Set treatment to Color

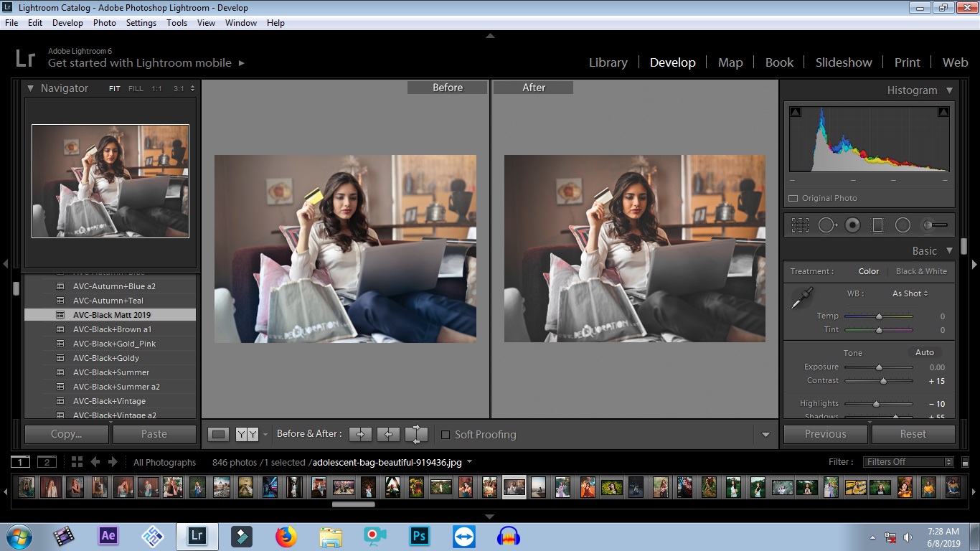(868, 271)
